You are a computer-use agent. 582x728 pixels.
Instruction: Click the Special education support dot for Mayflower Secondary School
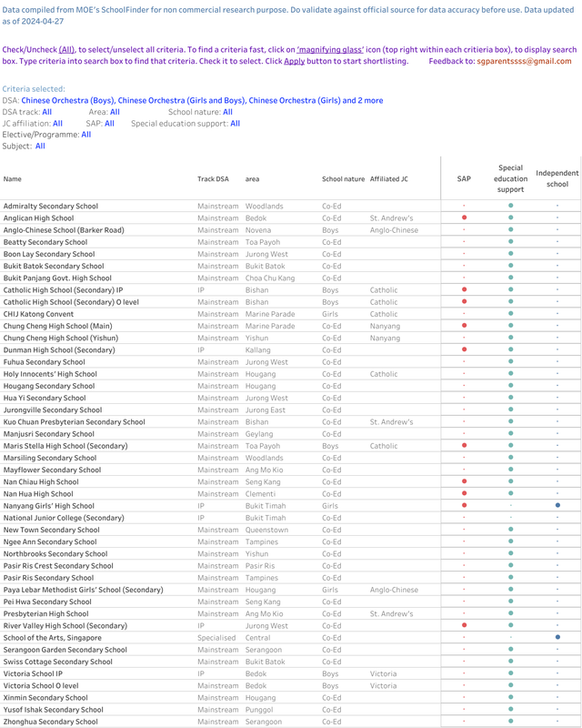pyautogui.click(x=510, y=470)
